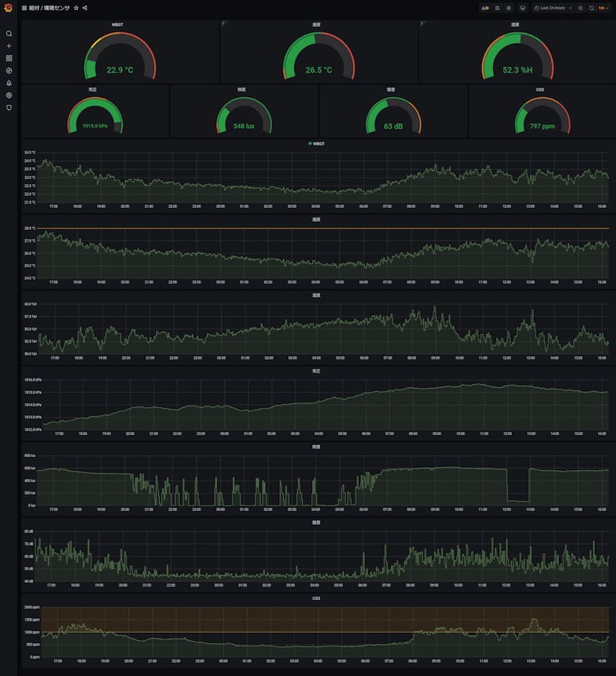Open the search magnifier in sidebar
This screenshot has width=616, height=676.
pyautogui.click(x=9, y=34)
